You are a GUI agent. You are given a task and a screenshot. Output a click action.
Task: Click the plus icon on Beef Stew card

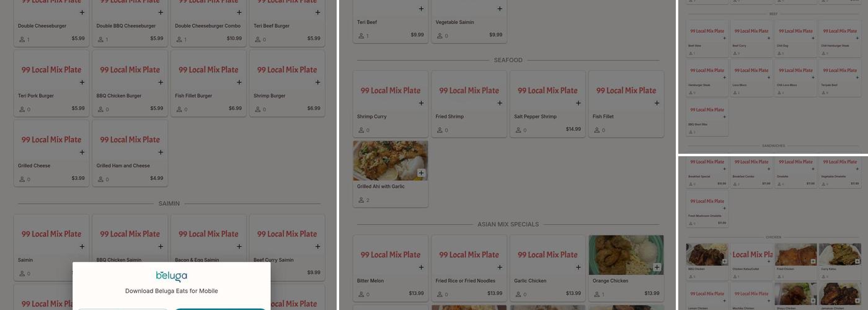(x=724, y=38)
